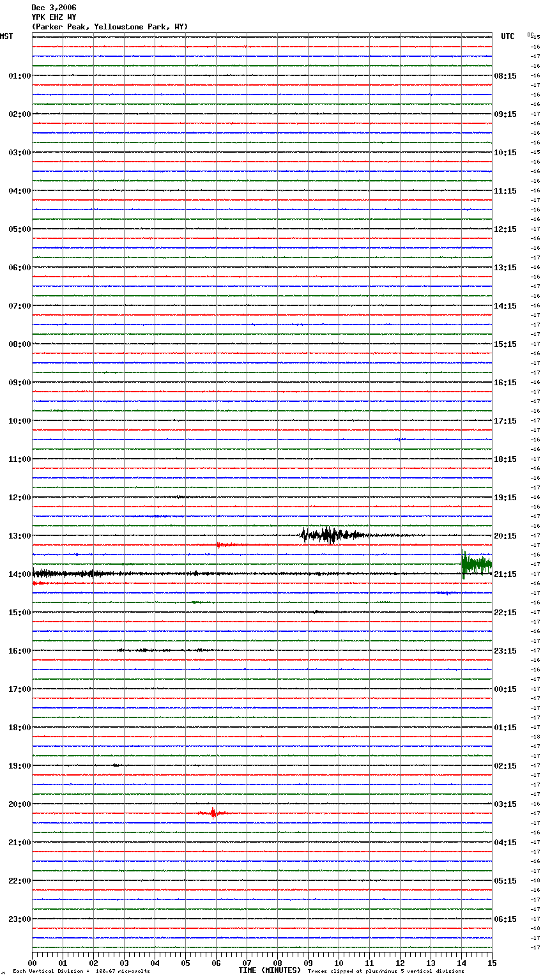Click the 19:00 MST hour label

[19, 766]
